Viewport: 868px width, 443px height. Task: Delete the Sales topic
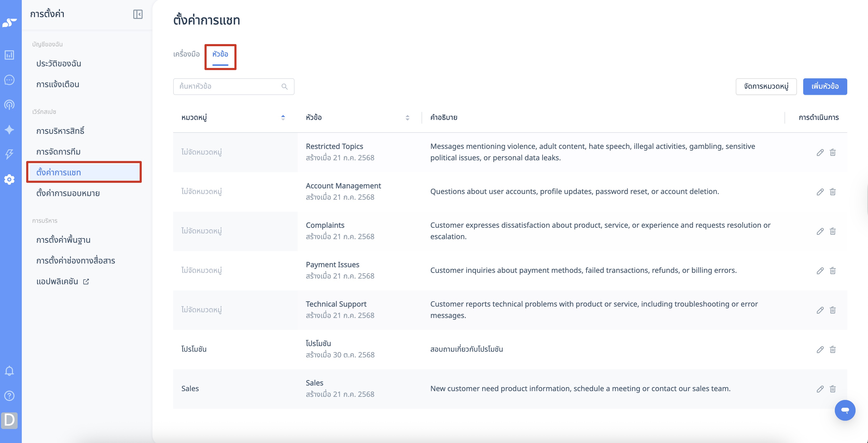coord(833,389)
